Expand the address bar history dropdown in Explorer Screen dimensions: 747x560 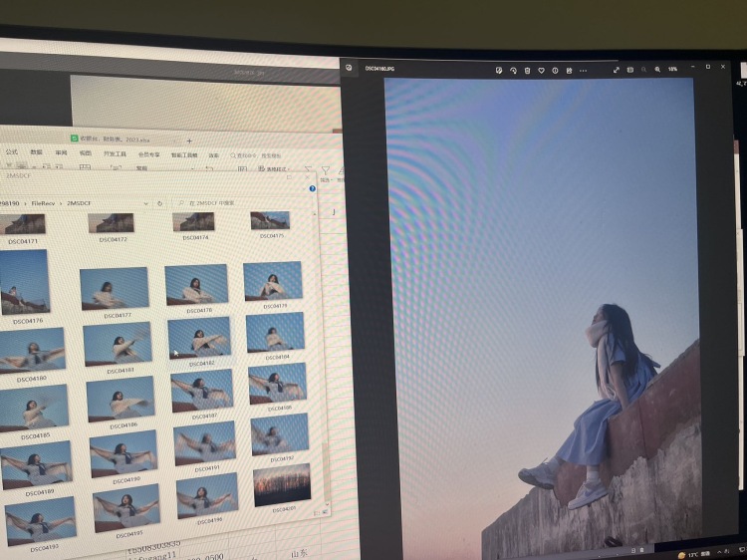click(x=145, y=203)
